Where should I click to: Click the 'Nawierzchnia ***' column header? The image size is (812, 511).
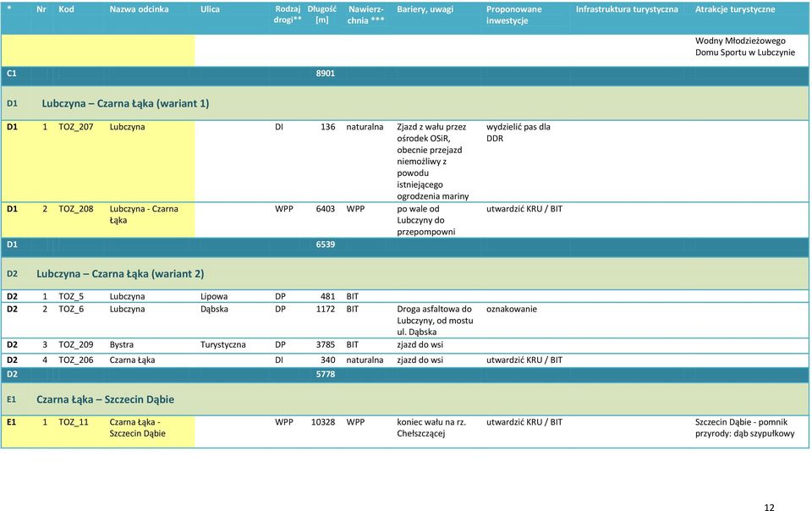[x=365, y=15]
